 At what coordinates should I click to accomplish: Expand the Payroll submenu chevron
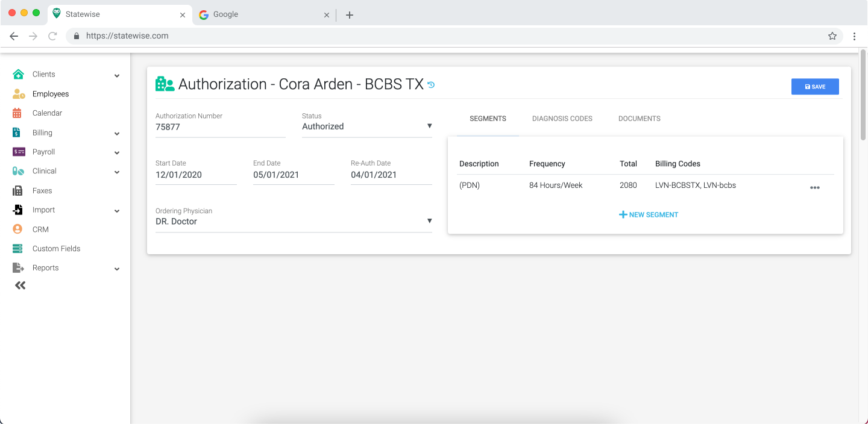[117, 153]
